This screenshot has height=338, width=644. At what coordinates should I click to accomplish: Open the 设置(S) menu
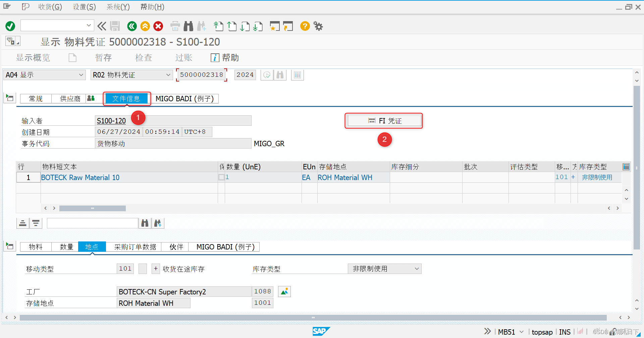pos(85,7)
